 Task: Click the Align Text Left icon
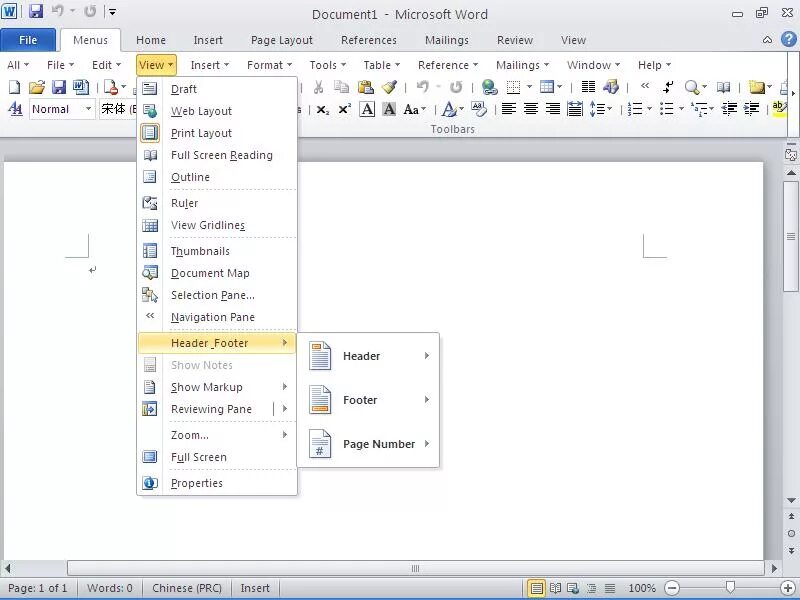pyautogui.click(x=509, y=109)
